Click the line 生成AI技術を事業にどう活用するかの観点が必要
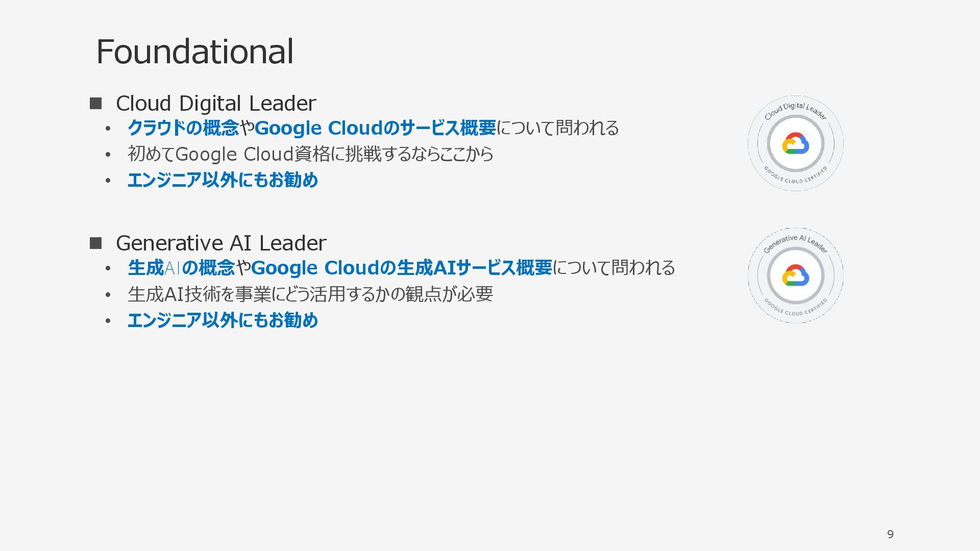Screen dimensions: 980x551 310,294
